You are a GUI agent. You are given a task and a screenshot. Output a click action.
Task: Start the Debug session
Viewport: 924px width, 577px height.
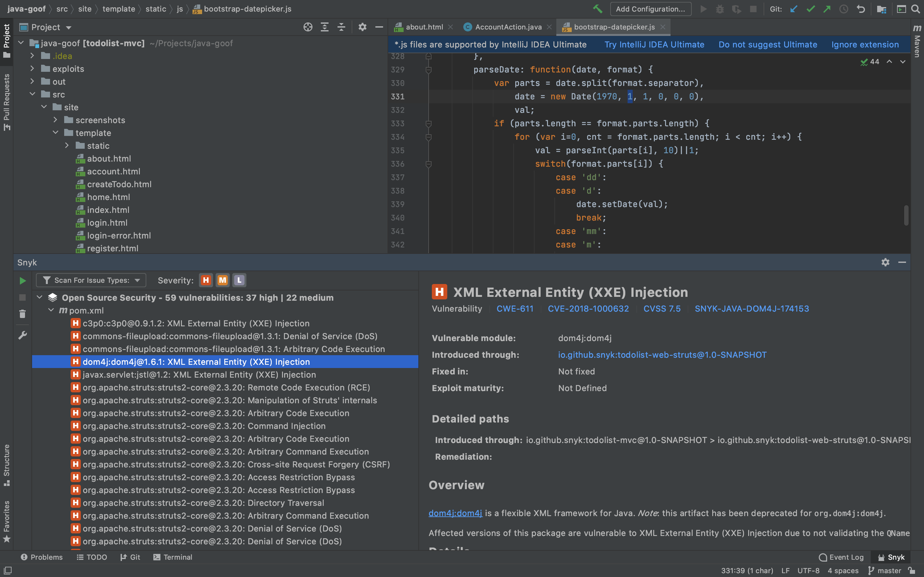point(720,9)
